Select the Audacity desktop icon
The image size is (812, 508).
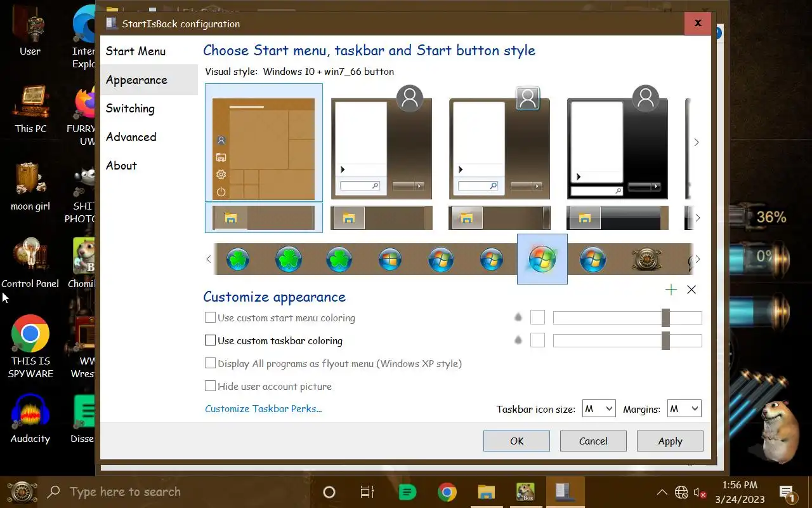coord(30,419)
